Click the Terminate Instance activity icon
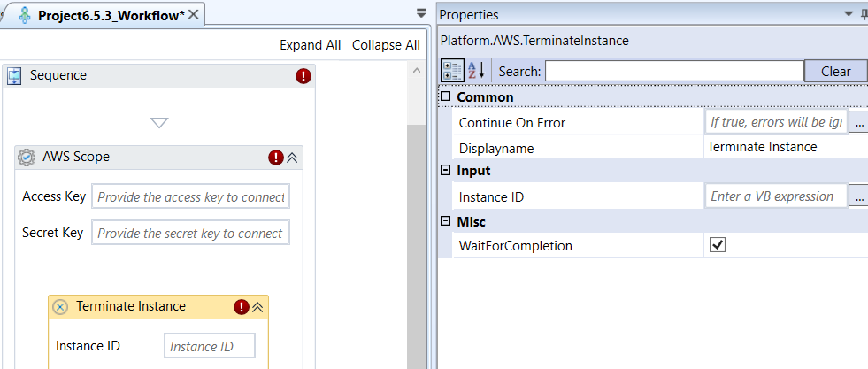The width and height of the screenshot is (868, 369). coord(60,307)
